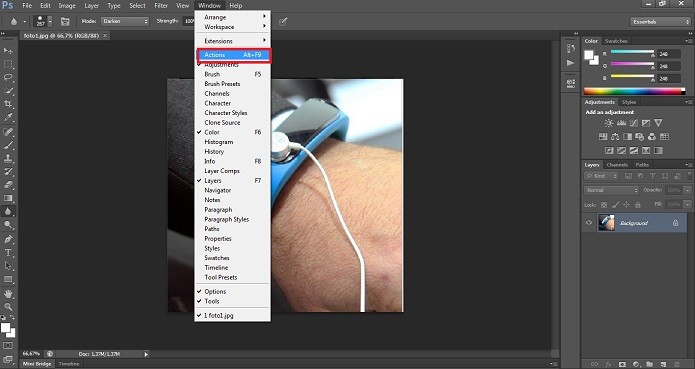This screenshot has width=695, height=369.
Task: Hide the Background layer with eye icon
Action: pos(589,223)
